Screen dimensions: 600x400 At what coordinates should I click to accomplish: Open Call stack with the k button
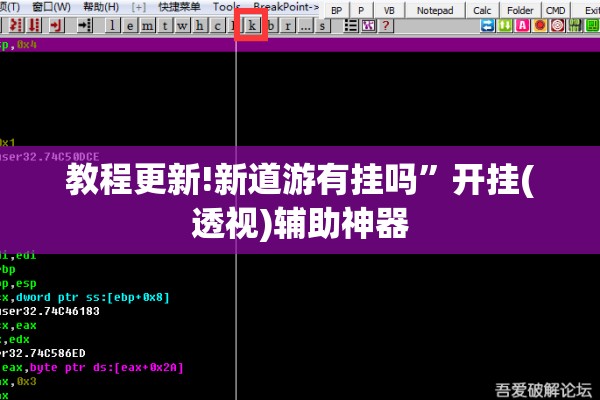pos(251,26)
